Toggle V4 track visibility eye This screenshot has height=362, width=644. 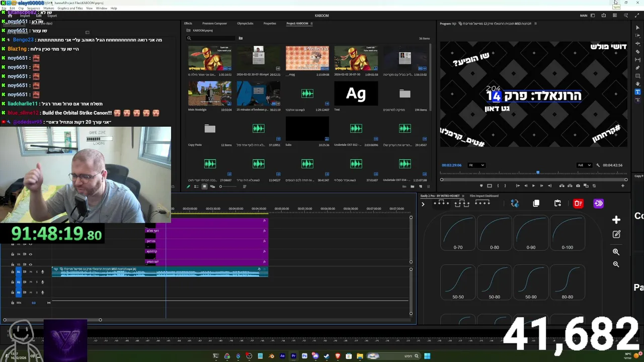tap(31, 254)
